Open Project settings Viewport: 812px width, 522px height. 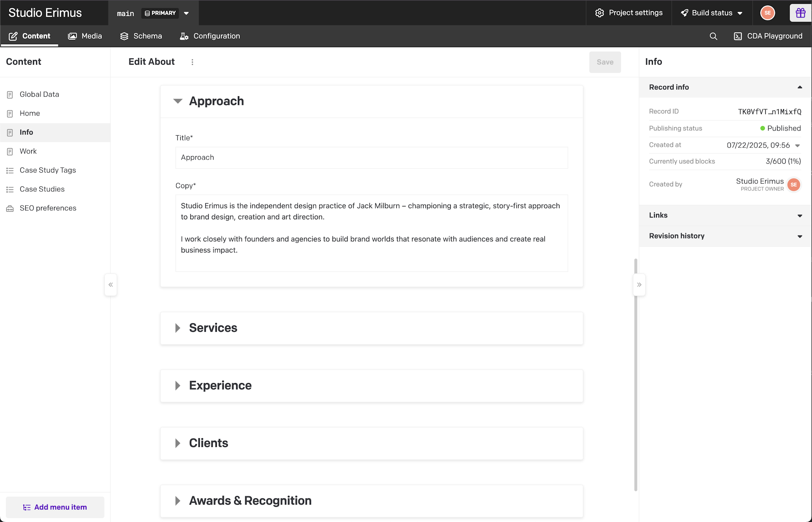[629, 13]
